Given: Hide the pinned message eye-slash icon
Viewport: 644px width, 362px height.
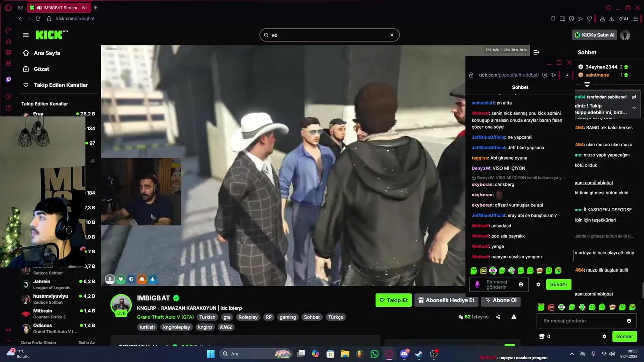Looking at the screenshot, I should tap(634, 97).
